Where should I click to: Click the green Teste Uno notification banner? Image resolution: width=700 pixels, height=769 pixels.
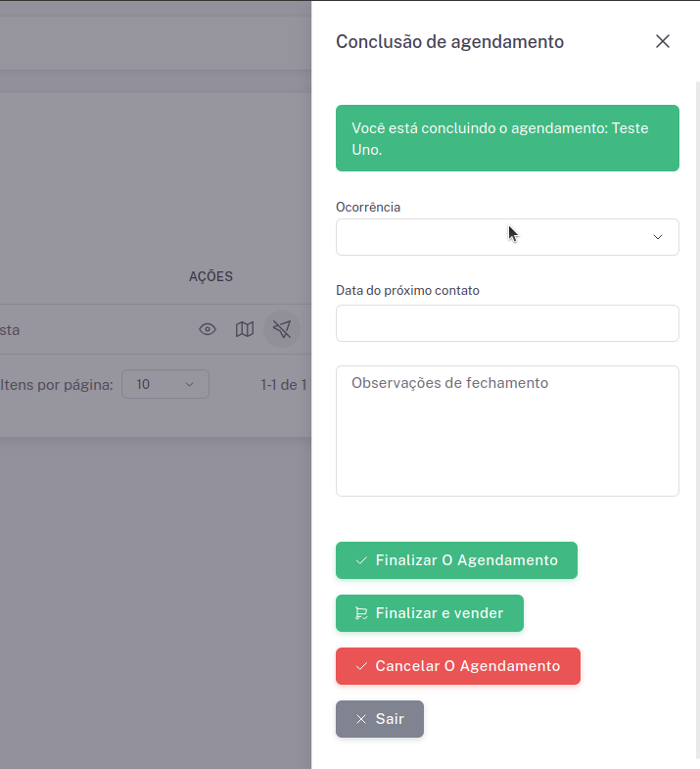point(507,138)
